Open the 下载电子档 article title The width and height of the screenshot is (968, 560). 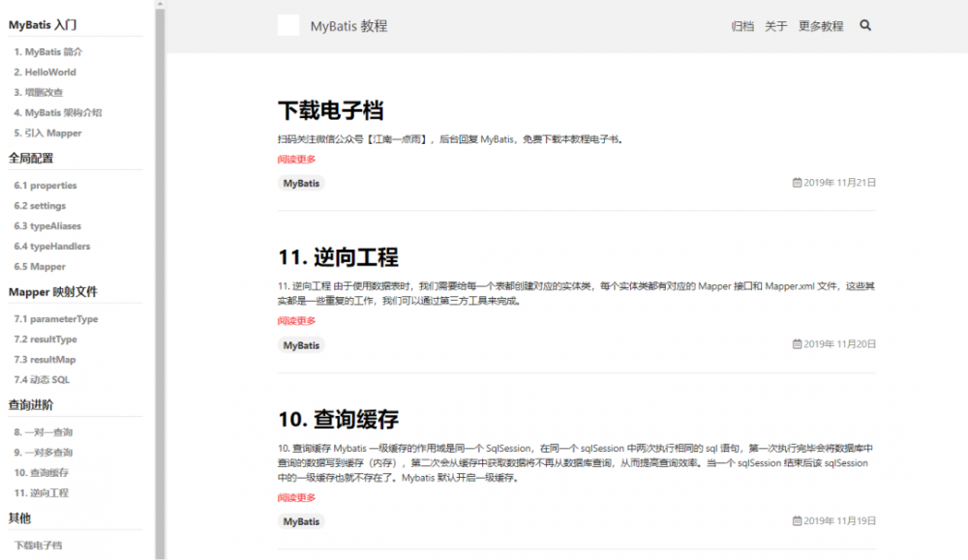click(x=331, y=111)
